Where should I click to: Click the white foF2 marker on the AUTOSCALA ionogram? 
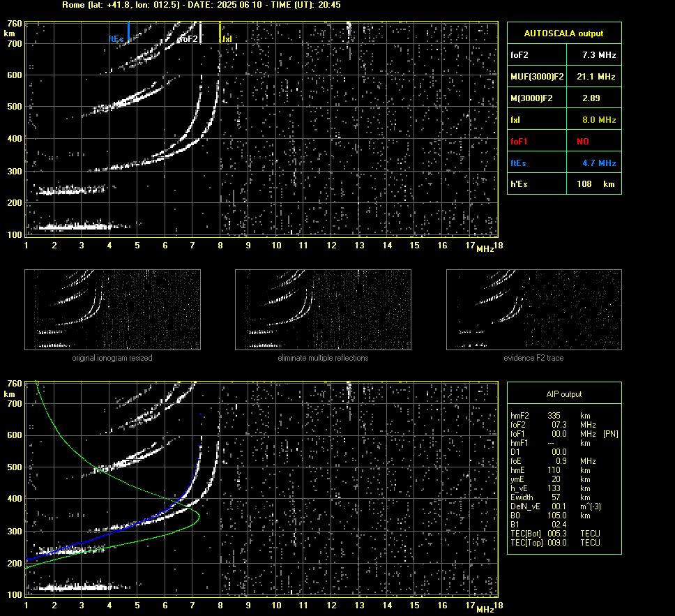[x=200, y=32]
